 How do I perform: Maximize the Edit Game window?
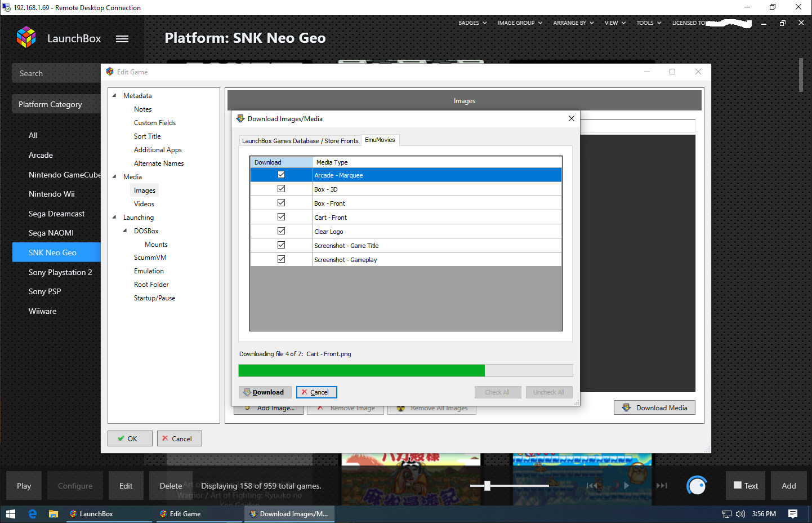coord(672,72)
